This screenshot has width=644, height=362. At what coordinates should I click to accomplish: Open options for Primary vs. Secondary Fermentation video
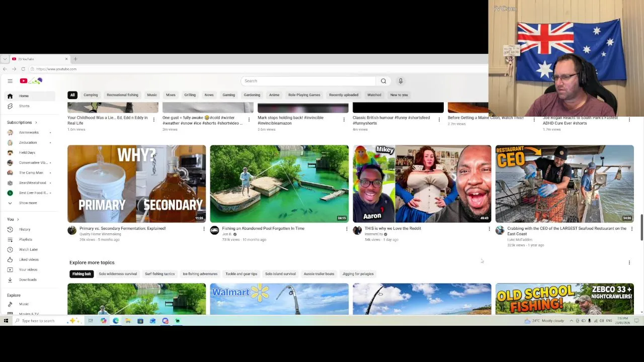pyautogui.click(x=204, y=229)
